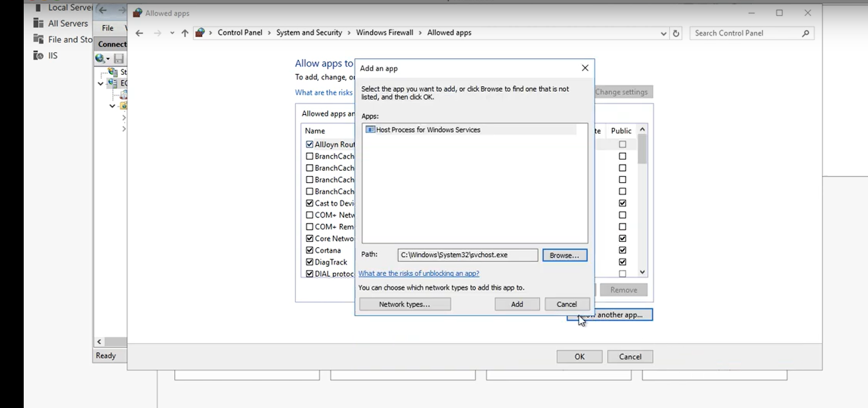Click System and Security breadcrumb
Image resolution: width=868 pixels, height=408 pixels.
(x=309, y=32)
